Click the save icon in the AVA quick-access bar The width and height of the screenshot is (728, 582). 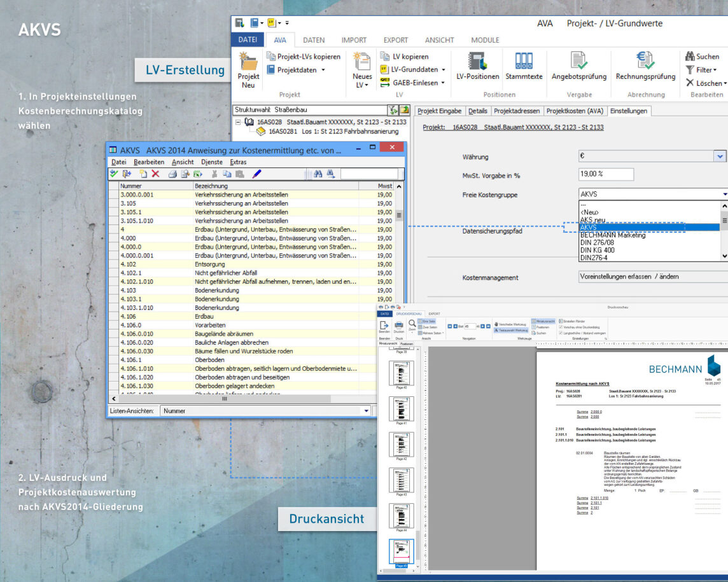(239, 23)
